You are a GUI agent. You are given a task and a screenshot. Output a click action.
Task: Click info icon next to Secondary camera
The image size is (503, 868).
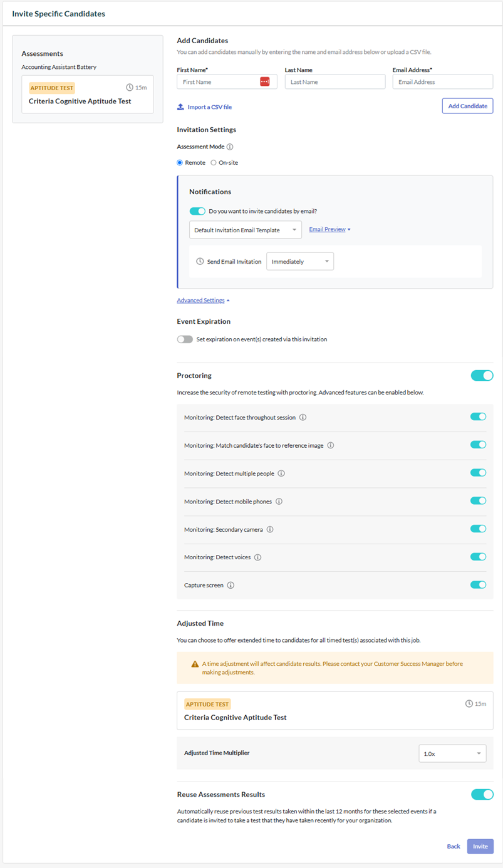click(270, 529)
